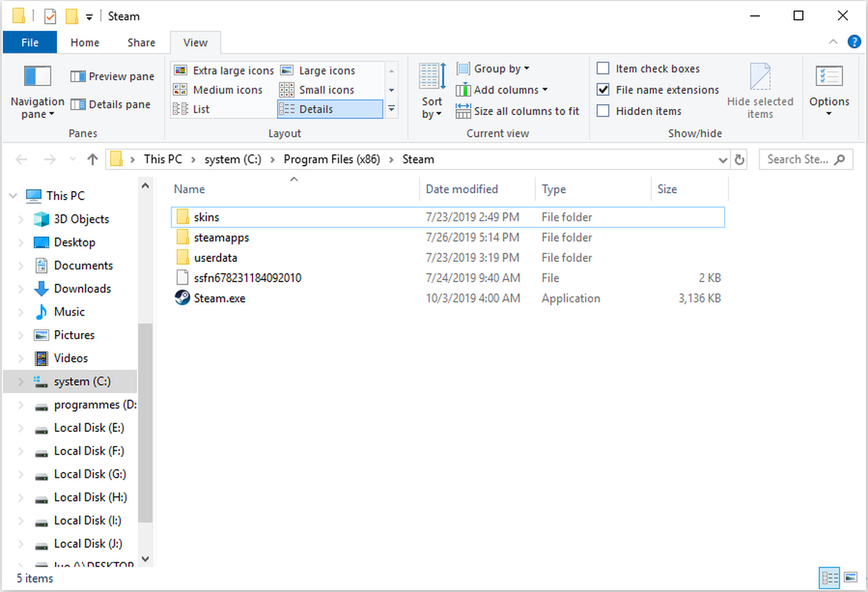Screen dimensions: 868x592
Task: Enable Item check boxes
Action: pos(603,69)
